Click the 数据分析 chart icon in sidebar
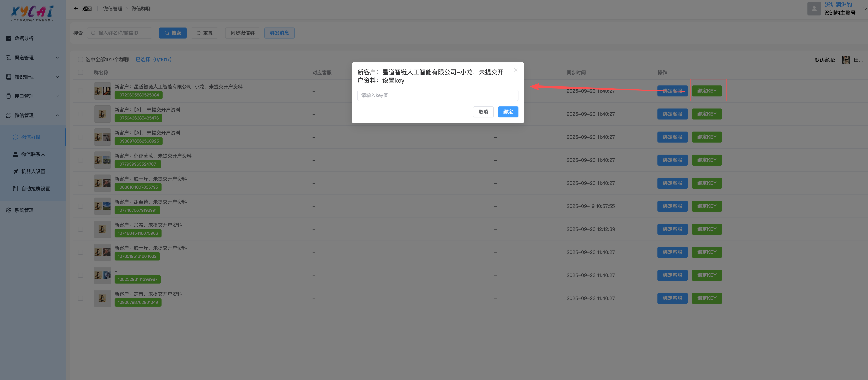868x380 pixels. point(9,38)
